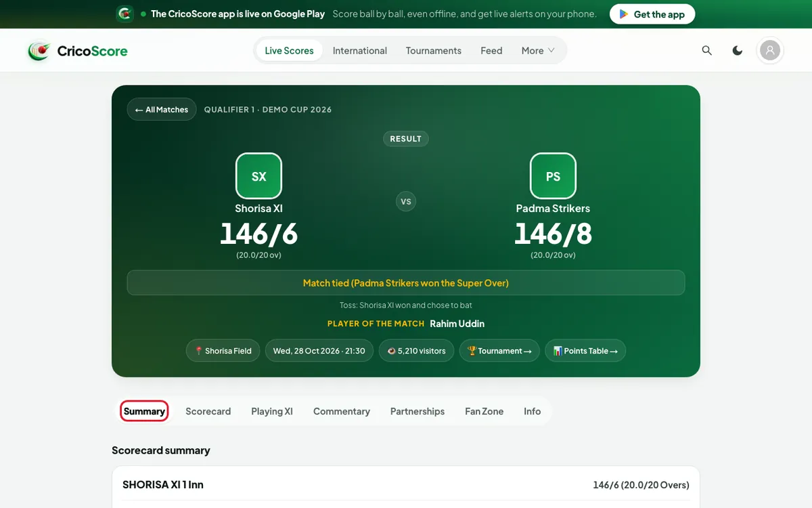Select the Live Scores nav item

[x=289, y=51]
